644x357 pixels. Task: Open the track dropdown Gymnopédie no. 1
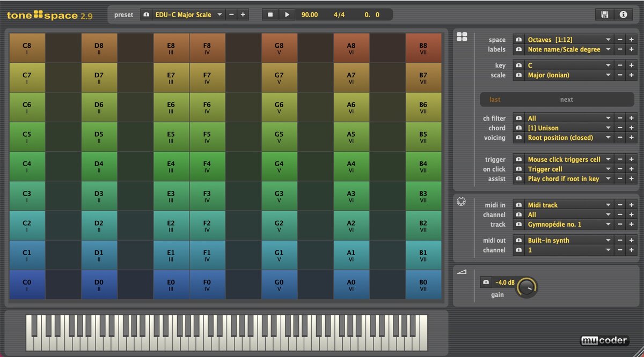coord(569,224)
